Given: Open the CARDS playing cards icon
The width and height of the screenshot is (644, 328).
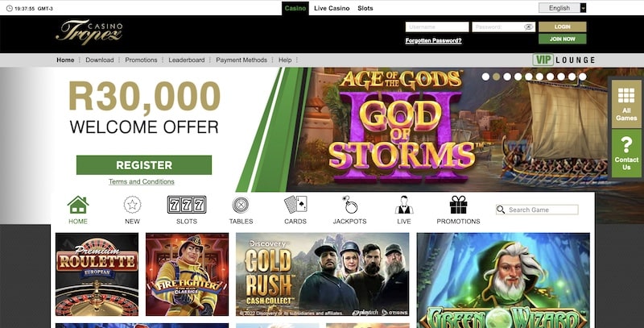Looking at the screenshot, I should click(295, 205).
